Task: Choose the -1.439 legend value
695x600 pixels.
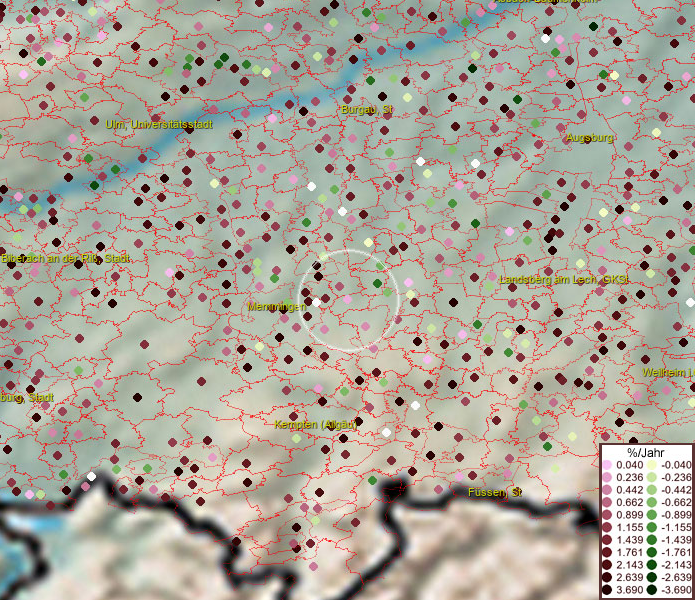Action: pyautogui.click(x=676, y=540)
